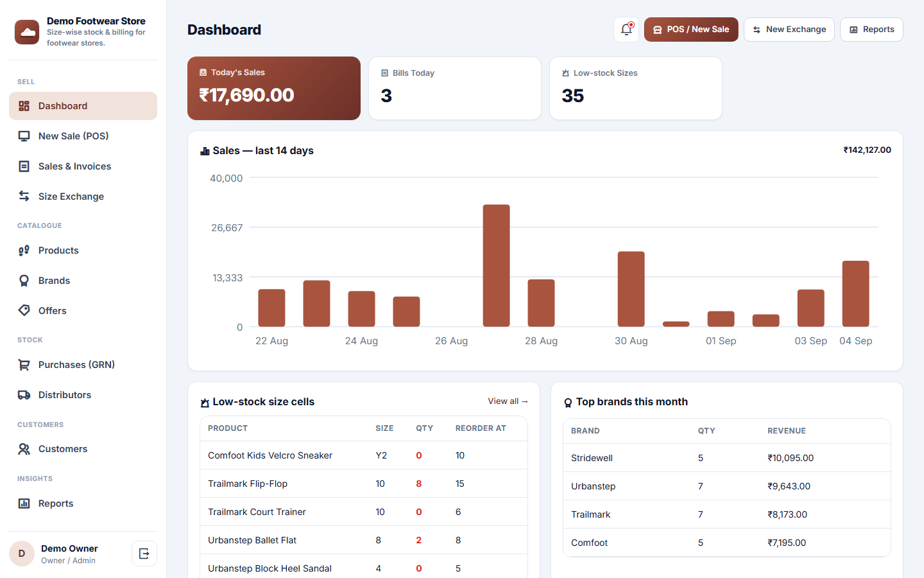Go to Purchases (GRN) page
This screenshot has width=924, height=578.
point(83,365)
